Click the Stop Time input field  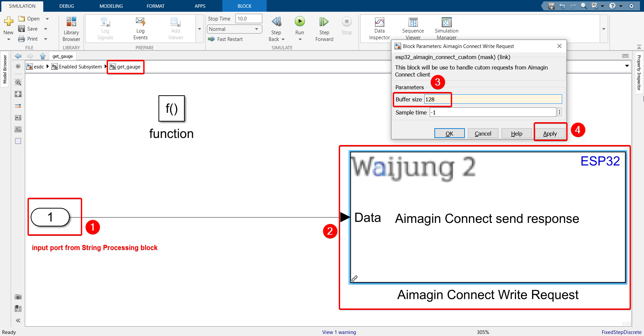click(x=249, y=19)
